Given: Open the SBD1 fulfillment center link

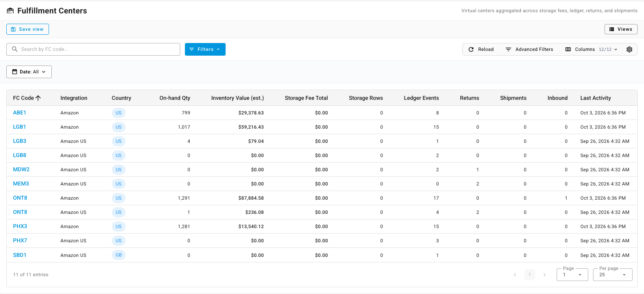Looking at the screenshot, I should coord(20,255).
